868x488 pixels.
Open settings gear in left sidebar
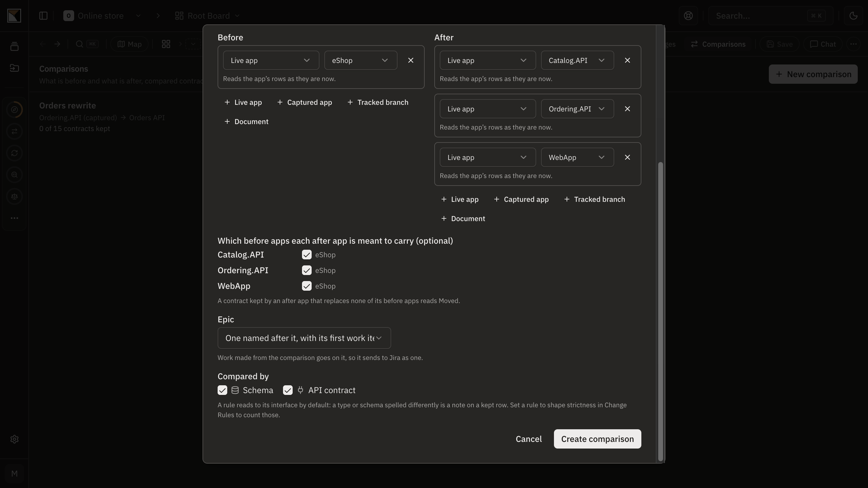click(x=14, y=439)
